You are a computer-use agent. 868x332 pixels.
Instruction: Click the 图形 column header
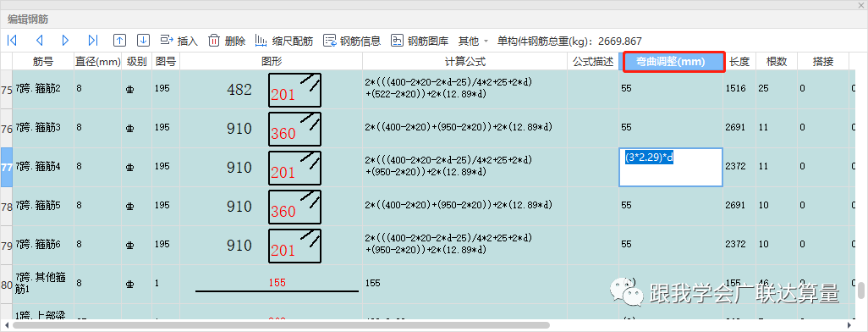coord(272,62)
